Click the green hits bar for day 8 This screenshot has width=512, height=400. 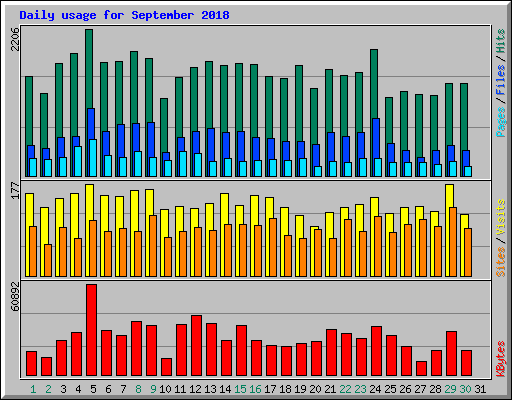pyautogui.click(x=134, y=87)
